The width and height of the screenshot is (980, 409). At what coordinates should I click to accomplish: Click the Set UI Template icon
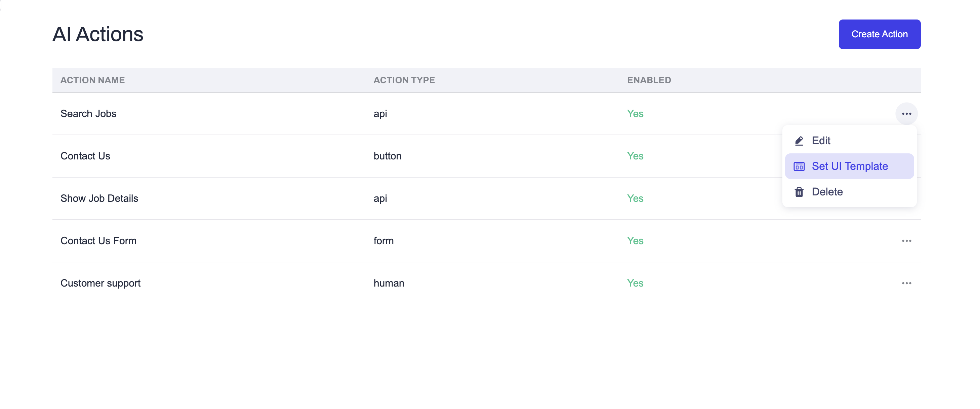[x=799, y=166]
